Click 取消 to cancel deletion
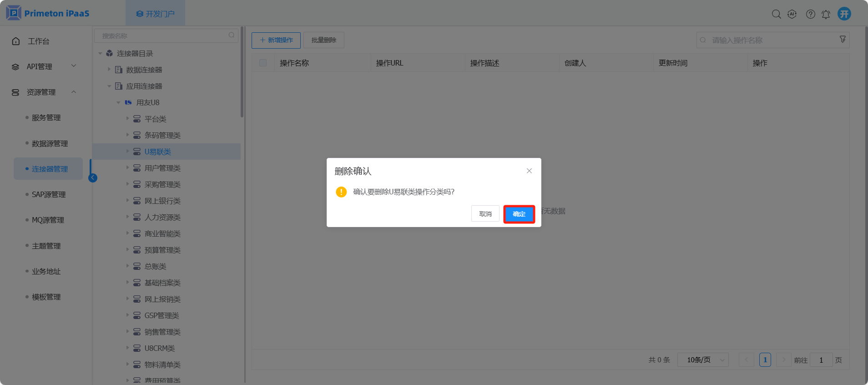Image resolution: width=868 pixels, height=385 pixels. click(485, 214)
